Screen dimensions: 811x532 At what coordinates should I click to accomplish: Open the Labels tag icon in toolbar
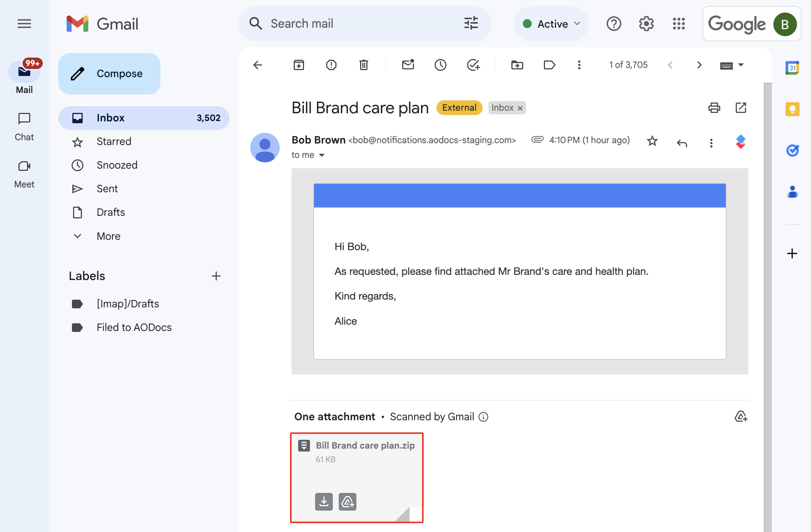550,65
